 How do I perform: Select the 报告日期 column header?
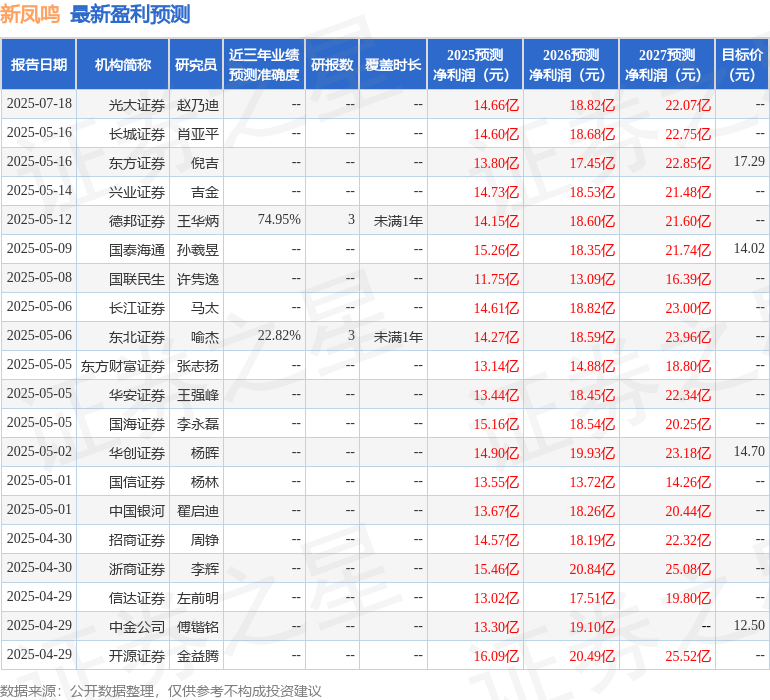38,64
